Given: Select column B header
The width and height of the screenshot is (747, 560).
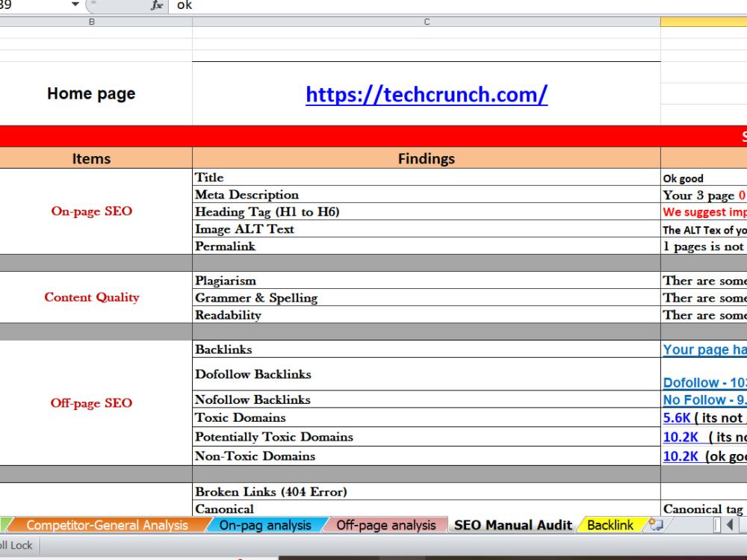Looking at the screenshot, I should [92, 22].
